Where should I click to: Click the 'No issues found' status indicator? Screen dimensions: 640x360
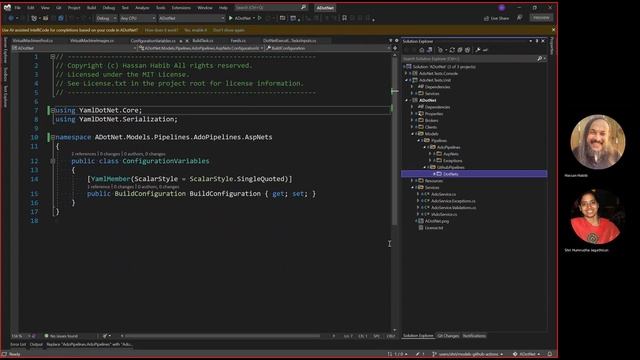click(x=61, y=336)
